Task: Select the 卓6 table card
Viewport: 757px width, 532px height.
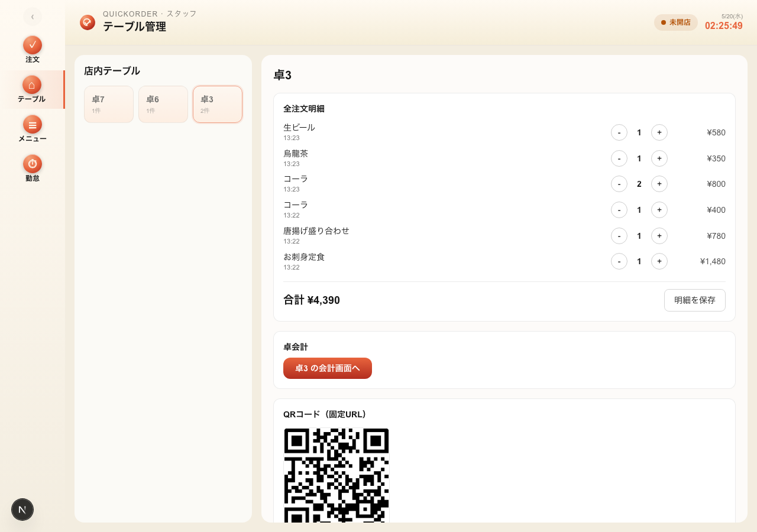Action: coord(163,105)
